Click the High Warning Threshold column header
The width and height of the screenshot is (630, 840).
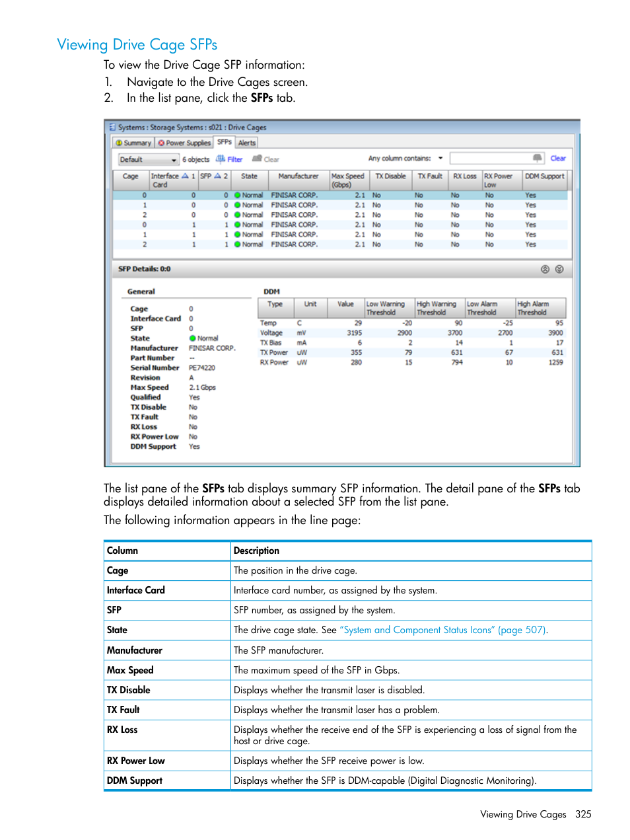(x=440, y=308)
